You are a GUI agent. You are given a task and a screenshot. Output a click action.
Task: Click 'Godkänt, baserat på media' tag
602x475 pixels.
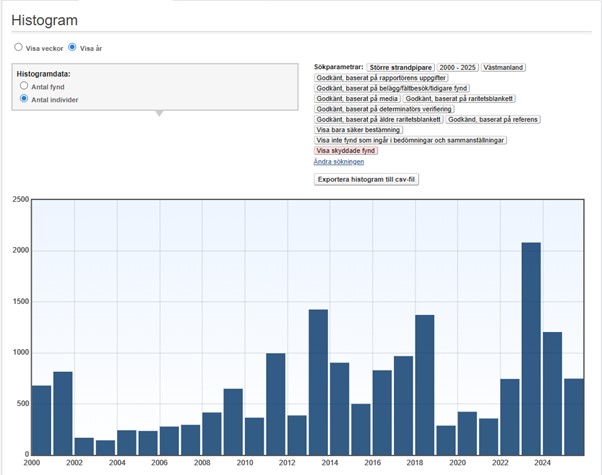pyautogui.click(x=358, y=99)
